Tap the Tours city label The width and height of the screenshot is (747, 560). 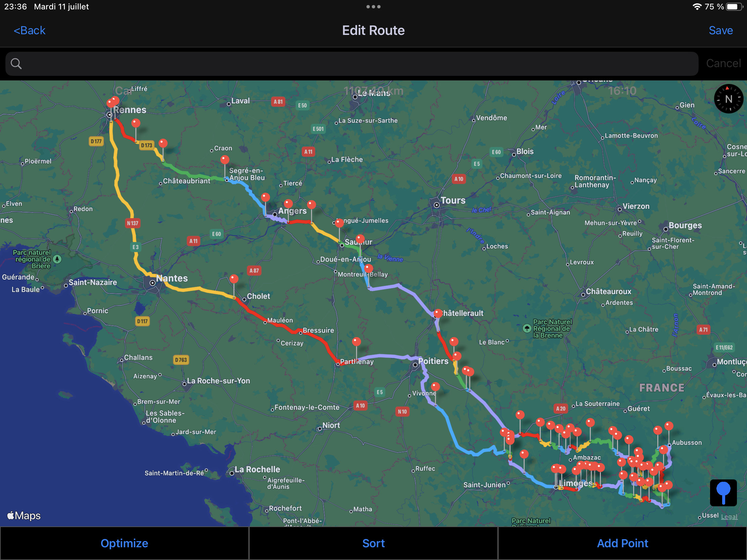pyautogui.click(x=453, y=200)
